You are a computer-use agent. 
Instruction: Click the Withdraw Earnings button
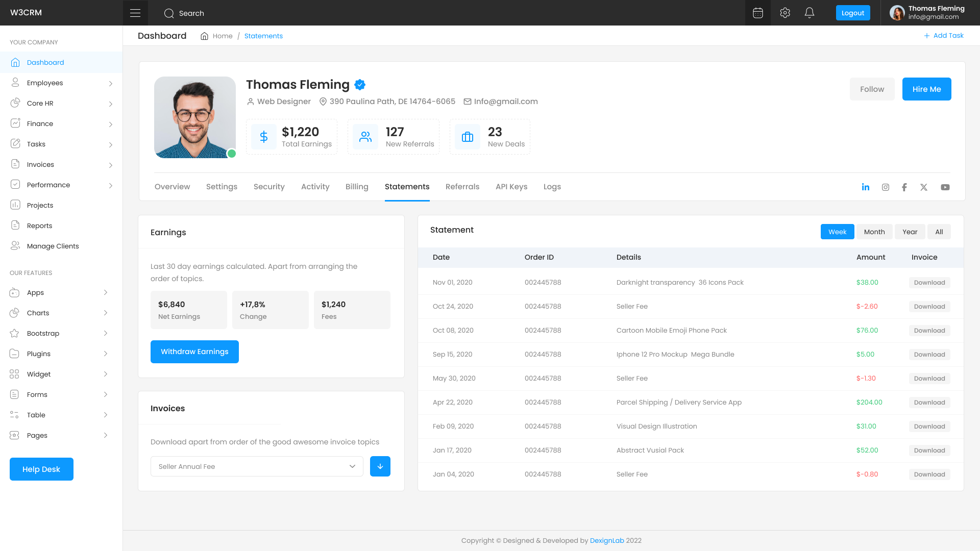click(194, 352)
